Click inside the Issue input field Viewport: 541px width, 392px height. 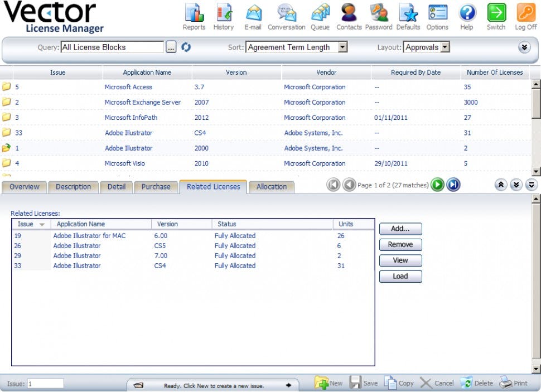coord(45,383)
